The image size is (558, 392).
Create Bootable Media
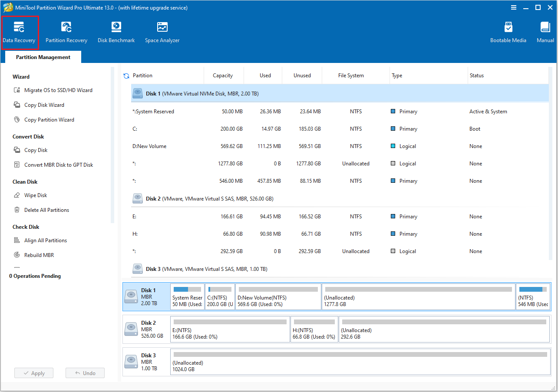508,31
